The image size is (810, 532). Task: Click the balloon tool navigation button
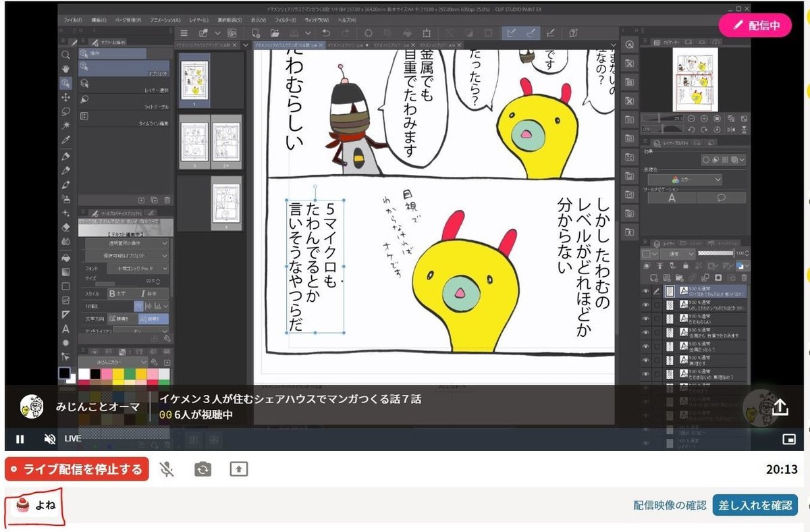(720, 198)
